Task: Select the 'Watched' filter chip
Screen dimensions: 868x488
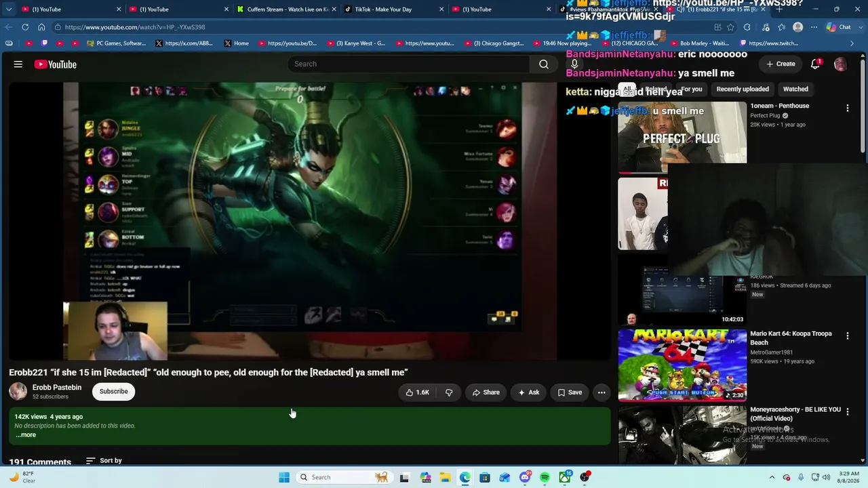Action: 795,89
